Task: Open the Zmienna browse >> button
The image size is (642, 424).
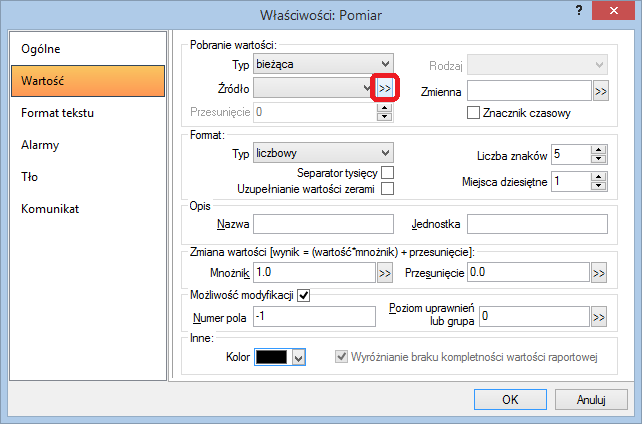Action: pyautogui.click(x=601, y=91)
